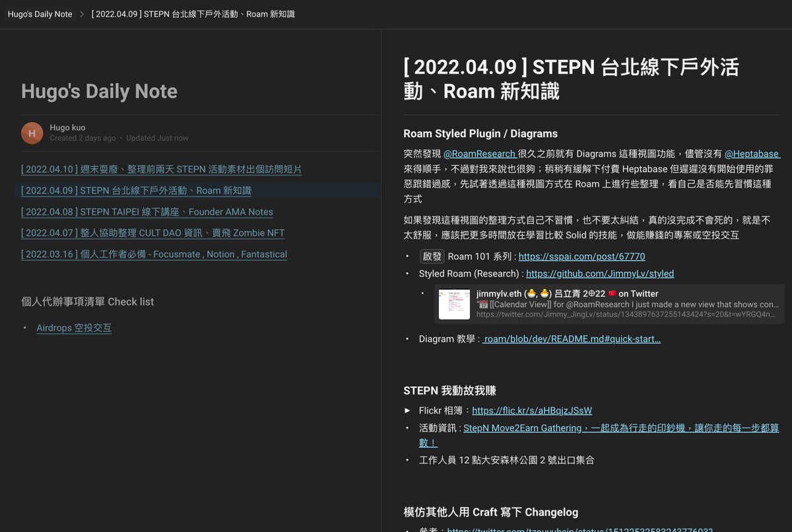
Task: Click the @RoamResearch mention link
Action: [479, 154]
